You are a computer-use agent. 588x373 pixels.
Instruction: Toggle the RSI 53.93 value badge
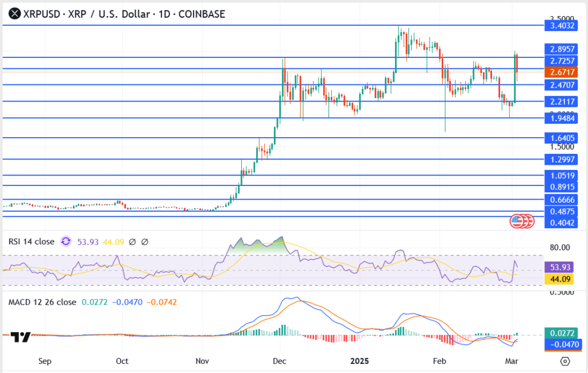560,267
